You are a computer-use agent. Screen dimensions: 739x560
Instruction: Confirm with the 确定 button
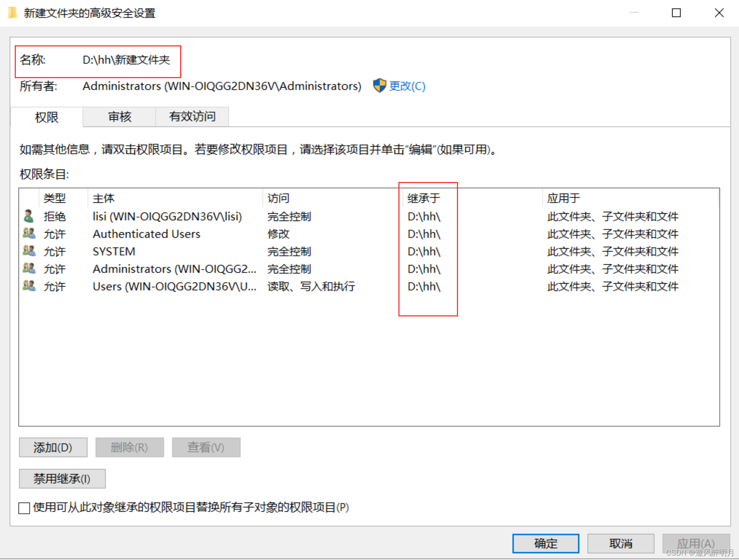point(545,543)
